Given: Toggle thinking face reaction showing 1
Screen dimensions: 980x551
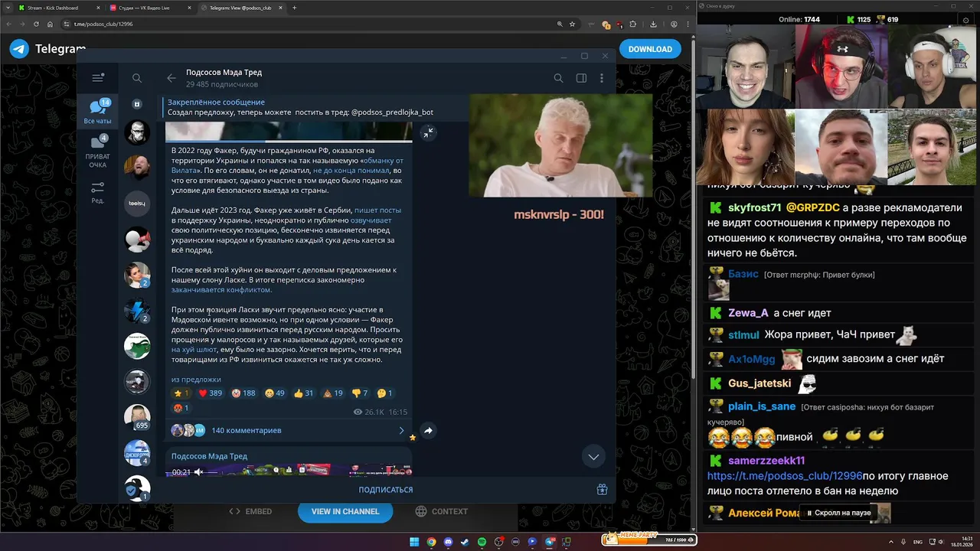Looking at the screenshot, I should [385, 393].
